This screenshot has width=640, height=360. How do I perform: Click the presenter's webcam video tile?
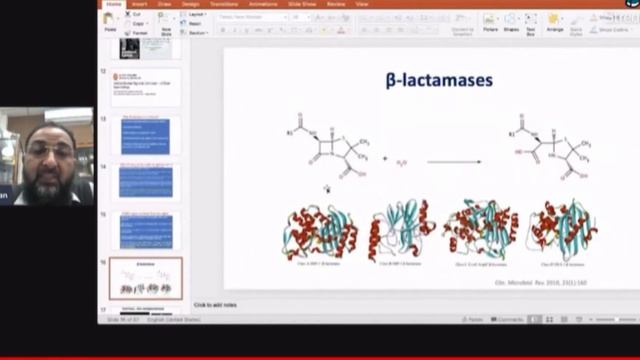[x=47, y=156]
